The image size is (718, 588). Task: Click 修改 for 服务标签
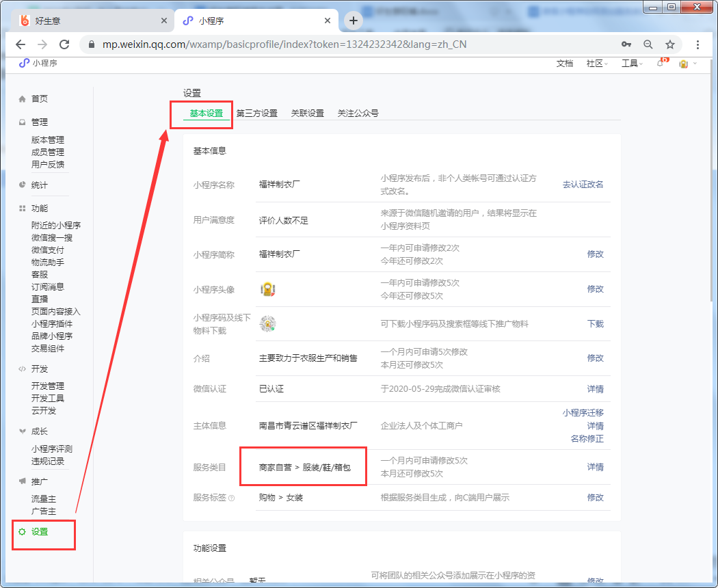(596, 497)
